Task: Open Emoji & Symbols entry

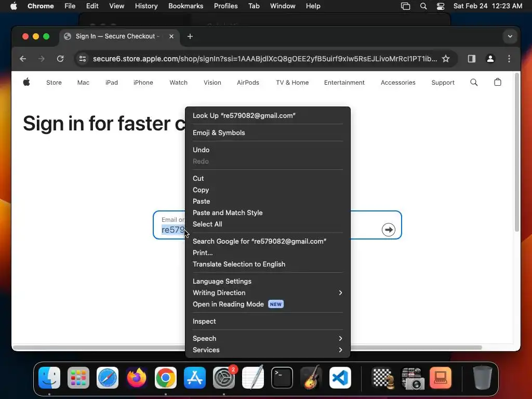Action: tap(268, 132)
